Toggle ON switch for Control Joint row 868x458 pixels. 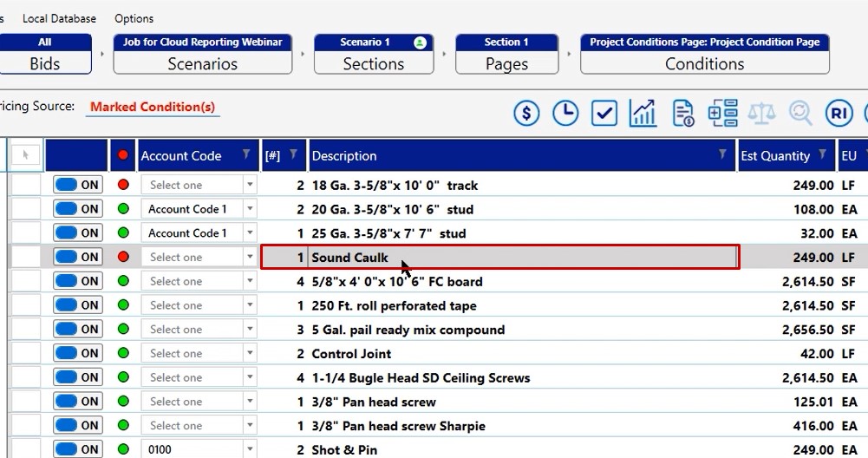77,353
